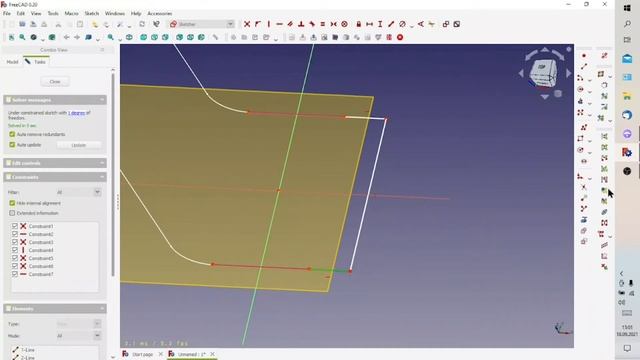
Task: Apply the point-on-object constraint
Action: [x=258, y=24]
